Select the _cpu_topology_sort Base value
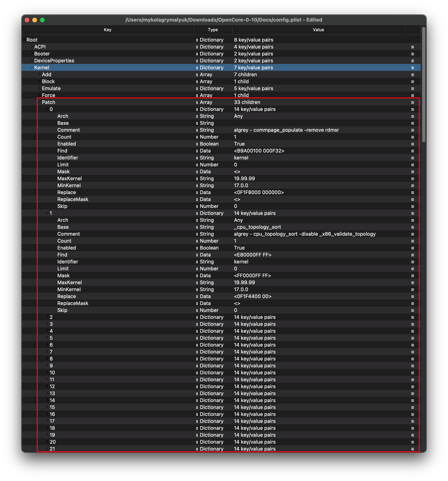 click(x=257, y=227)
